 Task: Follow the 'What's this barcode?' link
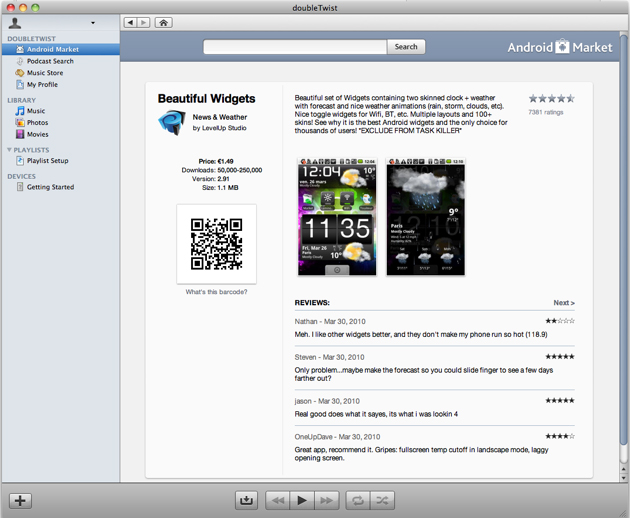[x=216, y=292]
